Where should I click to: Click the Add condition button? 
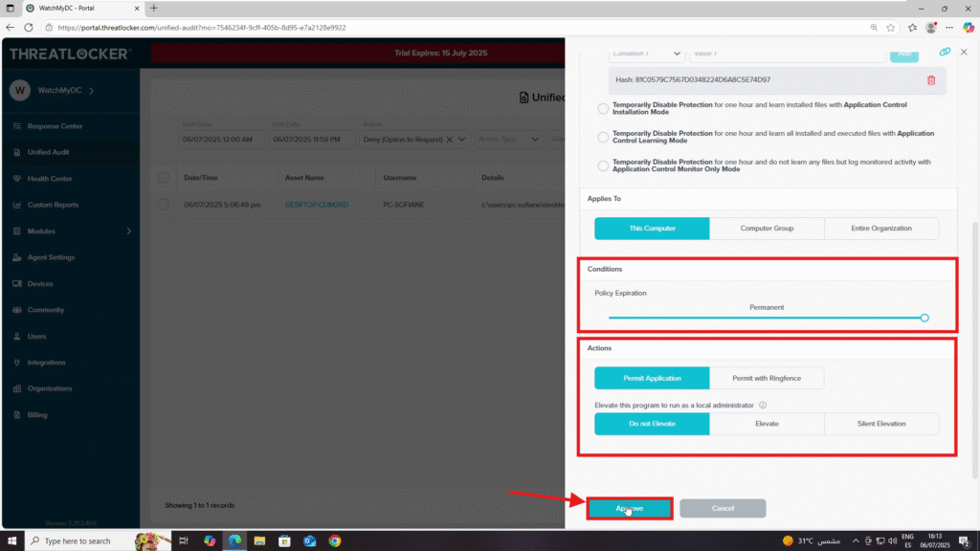pyautogui.click(x=903, y=55)
